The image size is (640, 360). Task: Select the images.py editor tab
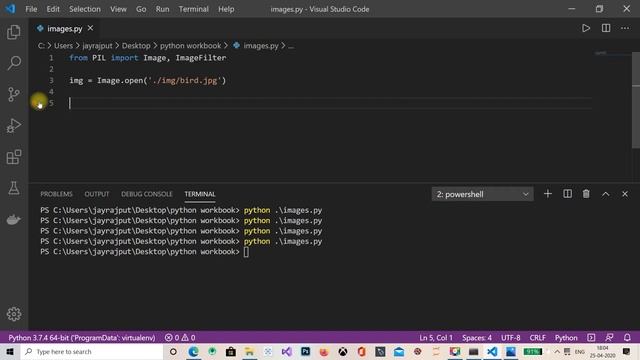(x=64, y=29)
